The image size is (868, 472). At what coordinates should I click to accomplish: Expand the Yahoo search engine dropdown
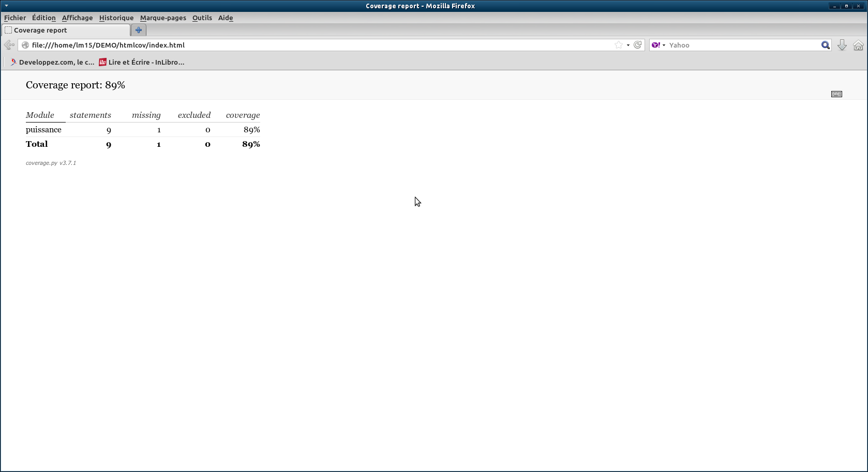[x=659, y=45]
